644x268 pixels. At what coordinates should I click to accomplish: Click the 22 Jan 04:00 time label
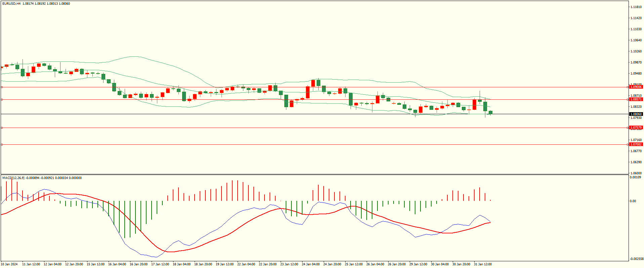coord(246,264)
